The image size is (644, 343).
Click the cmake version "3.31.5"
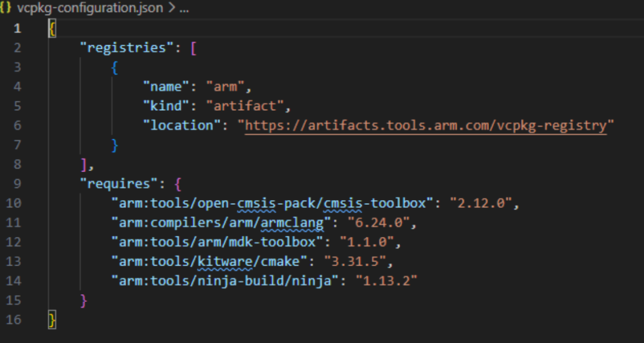[x=355, y=261]
